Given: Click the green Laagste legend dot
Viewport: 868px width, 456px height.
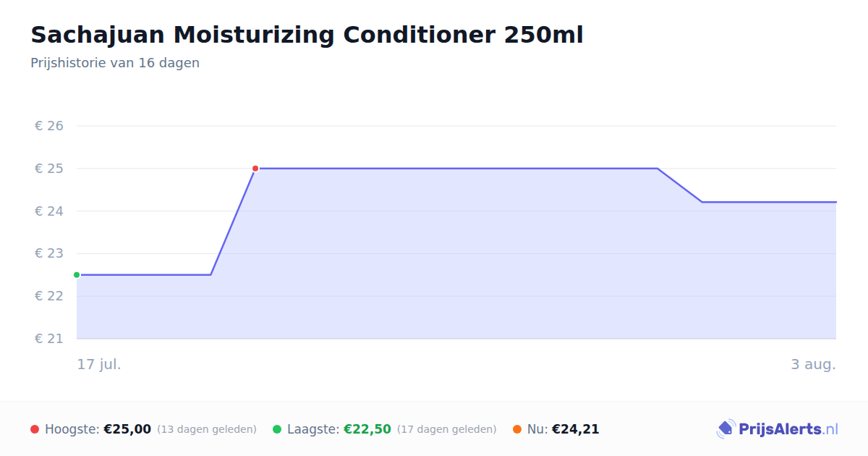Looking at the screenshot, I should pos(277,429).
